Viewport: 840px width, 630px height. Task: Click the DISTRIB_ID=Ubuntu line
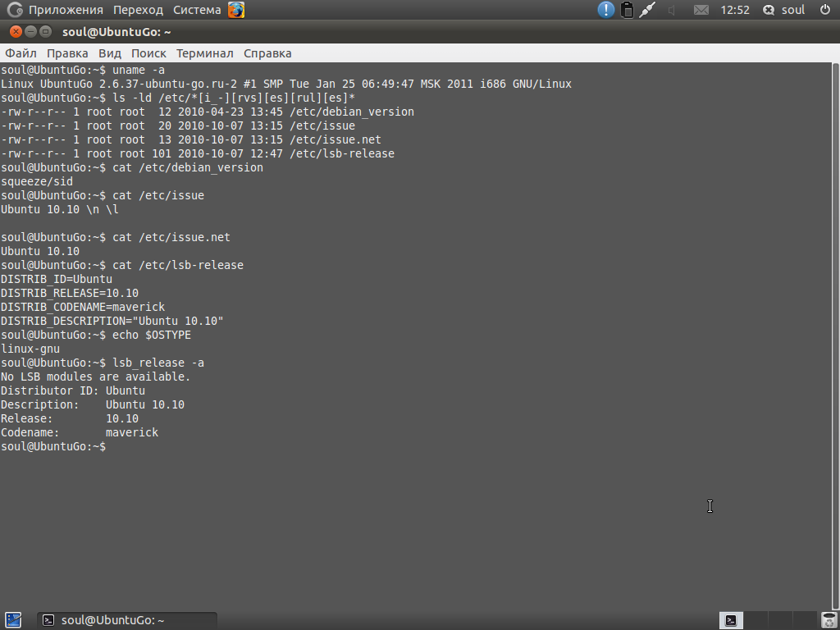pos(57,279)
